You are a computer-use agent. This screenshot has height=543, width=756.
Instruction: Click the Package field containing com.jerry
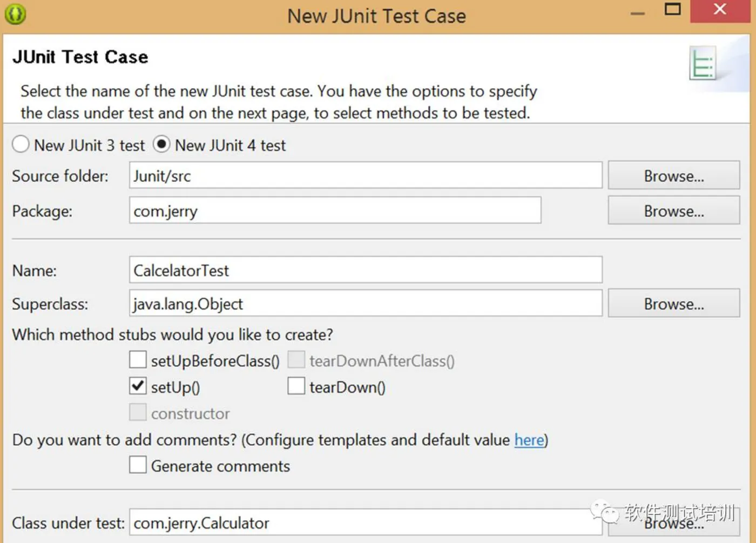click(335, 211)
